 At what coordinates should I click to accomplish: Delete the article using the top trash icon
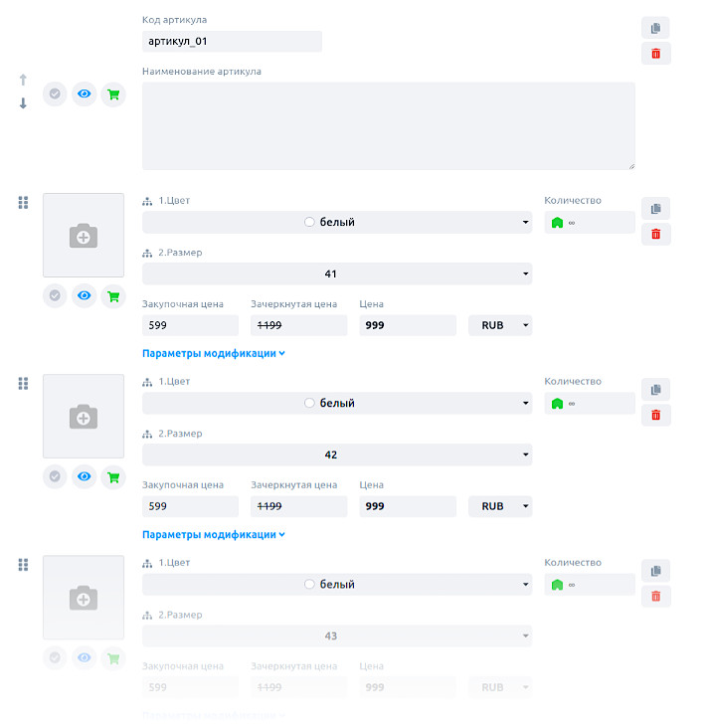click(655, 54)
